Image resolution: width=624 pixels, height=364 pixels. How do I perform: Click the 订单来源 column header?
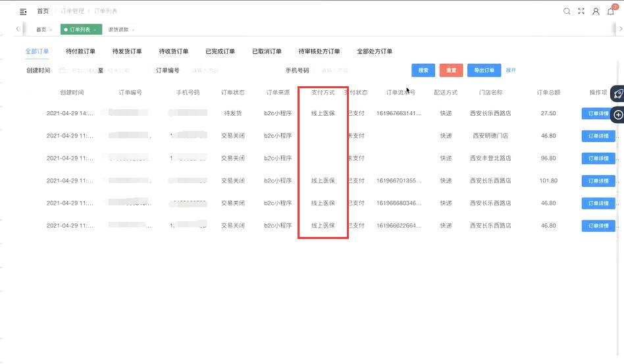tap(278, 93)
